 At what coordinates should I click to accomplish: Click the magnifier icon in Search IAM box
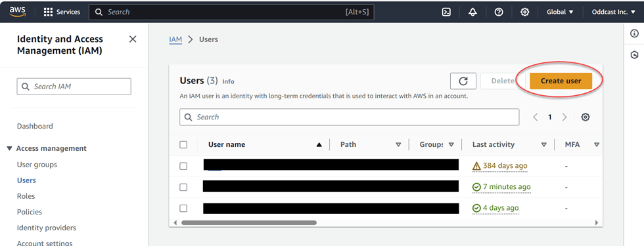[25, 87]
